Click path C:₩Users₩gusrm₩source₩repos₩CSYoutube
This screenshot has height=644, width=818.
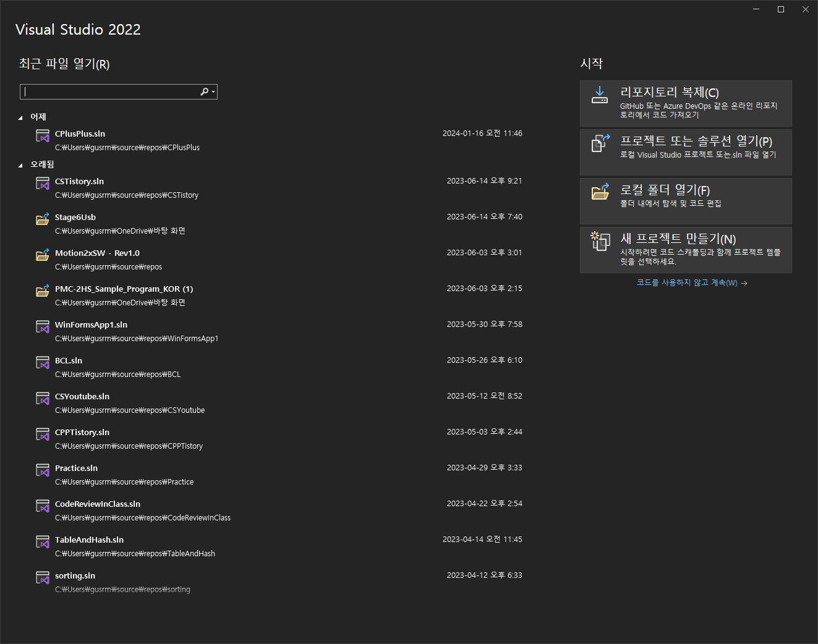(130, 410)
